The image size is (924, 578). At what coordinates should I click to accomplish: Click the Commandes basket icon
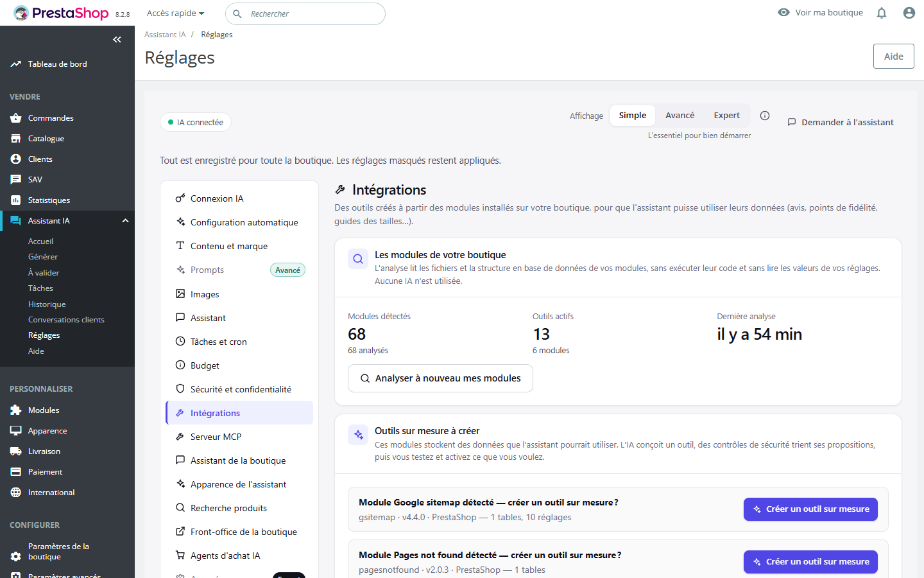tap(16, 118)
